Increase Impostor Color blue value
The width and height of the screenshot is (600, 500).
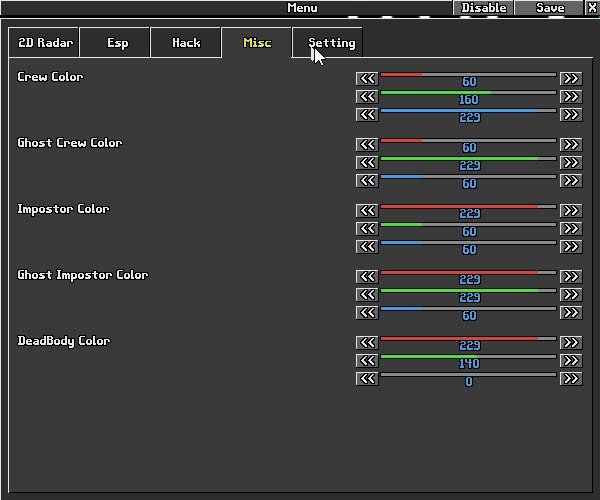coord(571,246)
